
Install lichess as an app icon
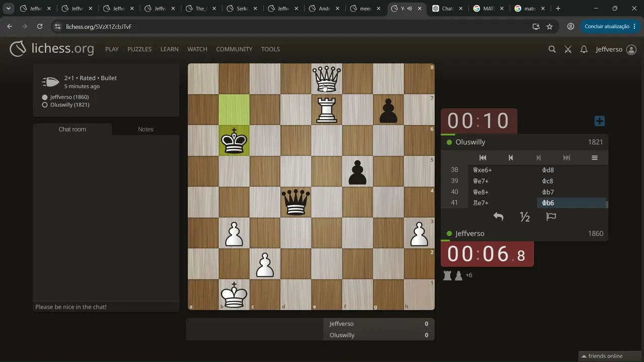[536, 27]
